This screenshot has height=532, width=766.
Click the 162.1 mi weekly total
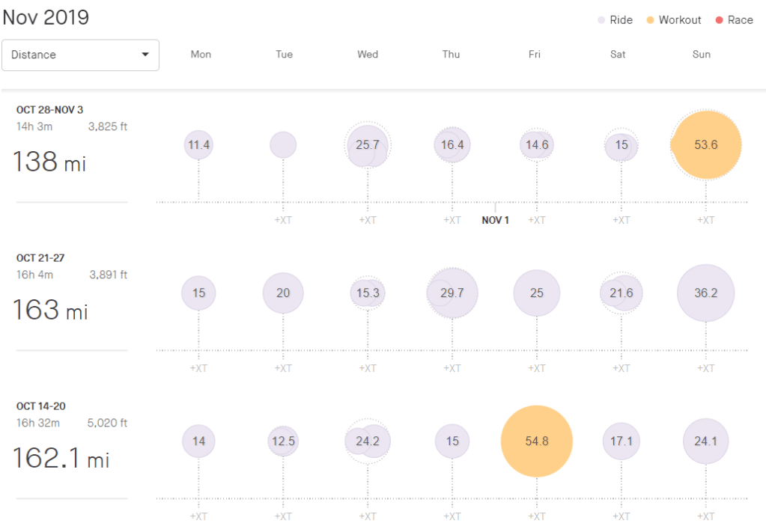[x=61, y=458]
